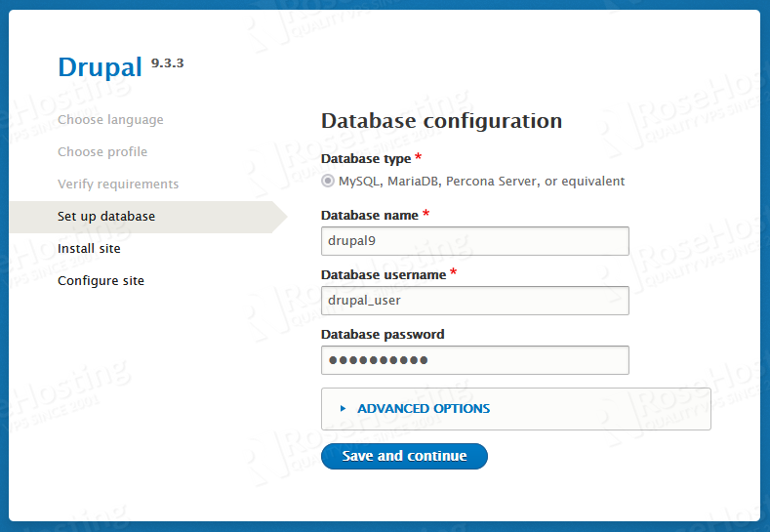Click the 9.3.3 version number
The image size is (770, 532).
(168, 63)
